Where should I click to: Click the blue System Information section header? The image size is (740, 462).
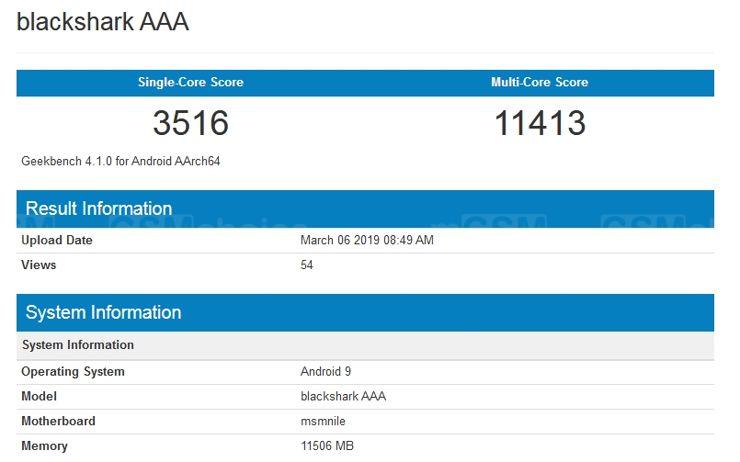tap(365, 312)
